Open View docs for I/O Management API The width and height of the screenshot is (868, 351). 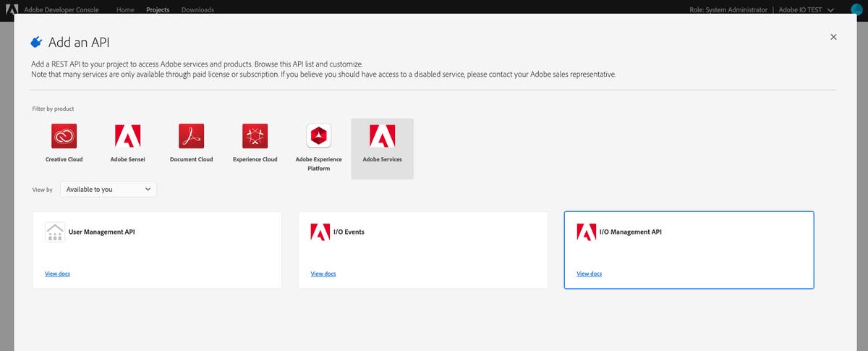(x=589, y=274)
